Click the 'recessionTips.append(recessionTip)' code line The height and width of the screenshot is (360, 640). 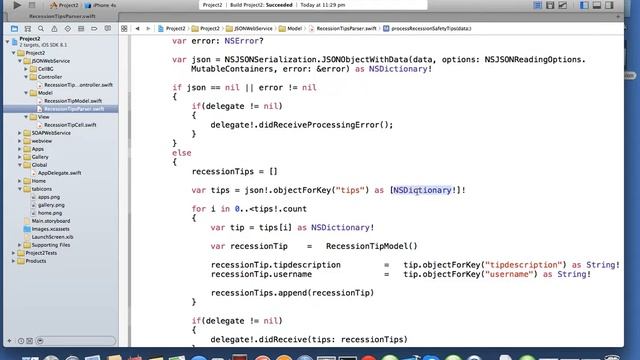coord(292,293)
